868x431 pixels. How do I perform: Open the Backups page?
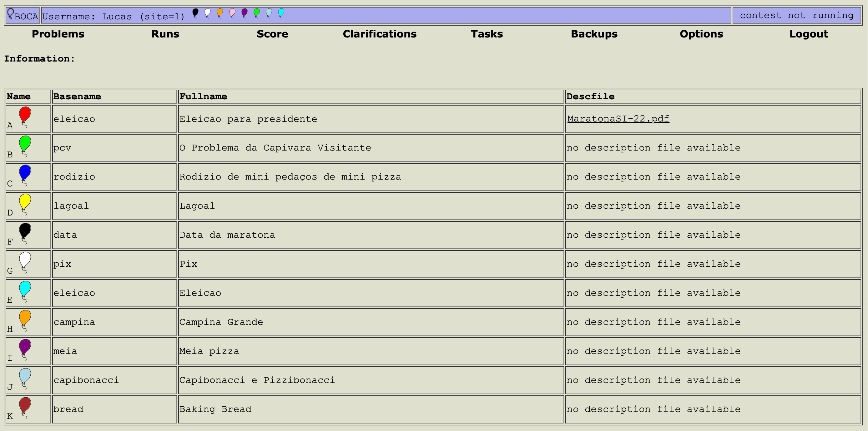[594, 34]
